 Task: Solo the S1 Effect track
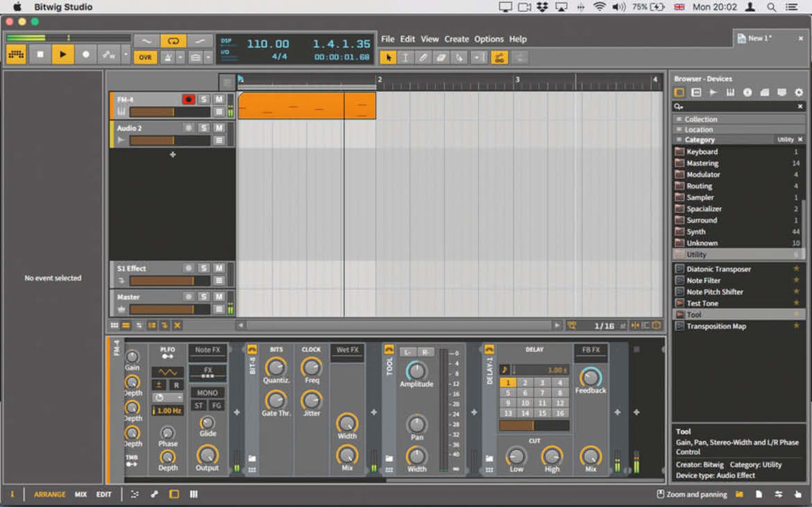coord(204,268)
